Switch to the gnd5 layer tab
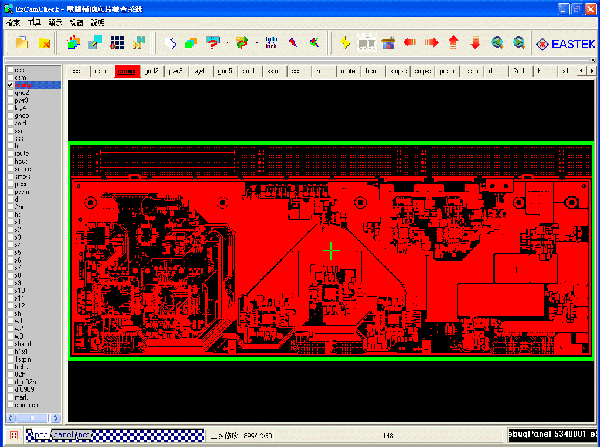The height and width of the screenshot is (447, 600). pyautogui.click(x=225, y=71)
